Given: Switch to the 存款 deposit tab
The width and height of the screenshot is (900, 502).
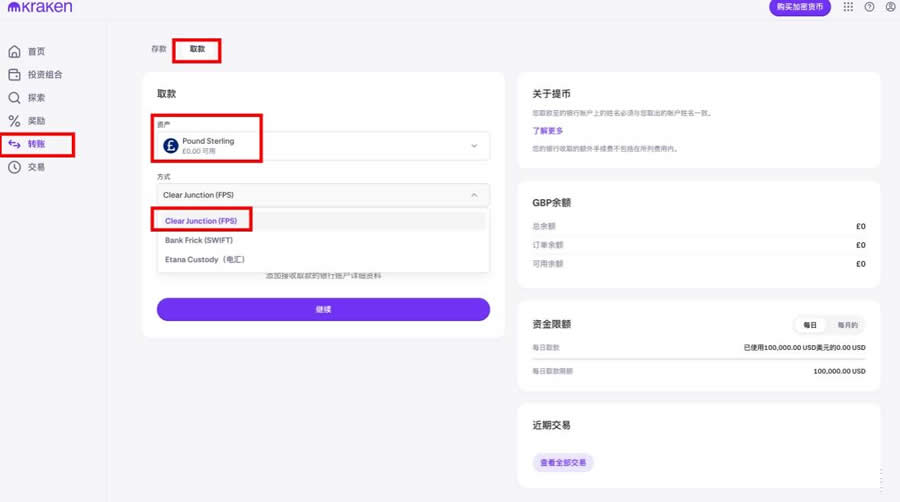Looking at the screenshot, I should pos(158,49).
